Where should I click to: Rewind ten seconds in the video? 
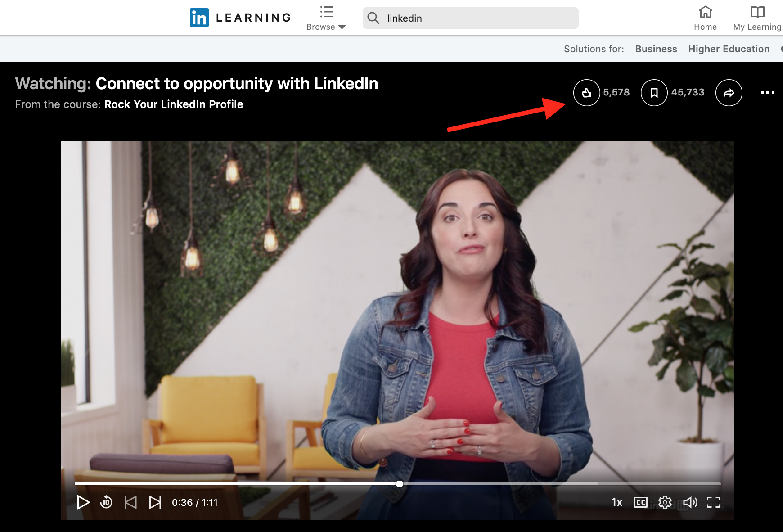106,502
